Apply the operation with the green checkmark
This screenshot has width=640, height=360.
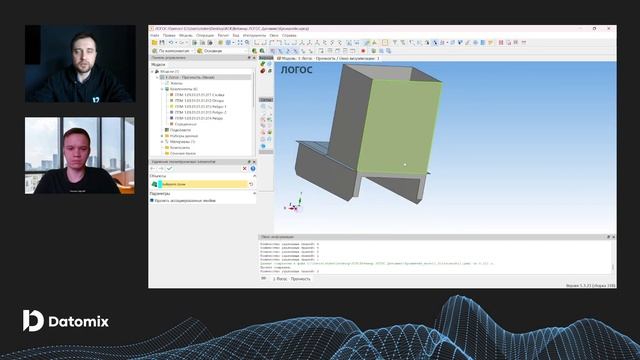[169, 169]
